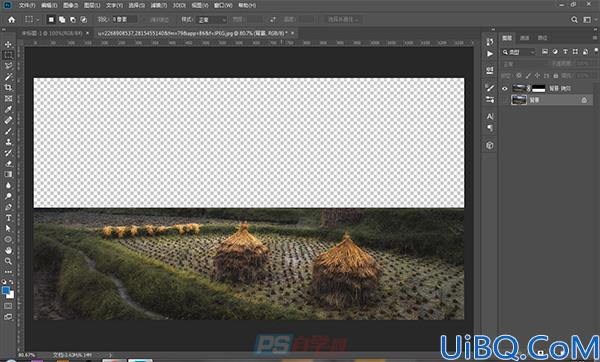Viewport: 600px width, 362px height.
Task: Toggle shape layer filter in Layers panel
Action: [x=575, y=52]
